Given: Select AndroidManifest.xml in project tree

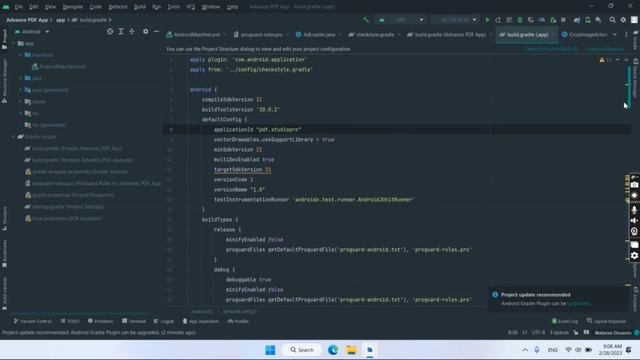Looking at the screenshot, I should 58,67.
